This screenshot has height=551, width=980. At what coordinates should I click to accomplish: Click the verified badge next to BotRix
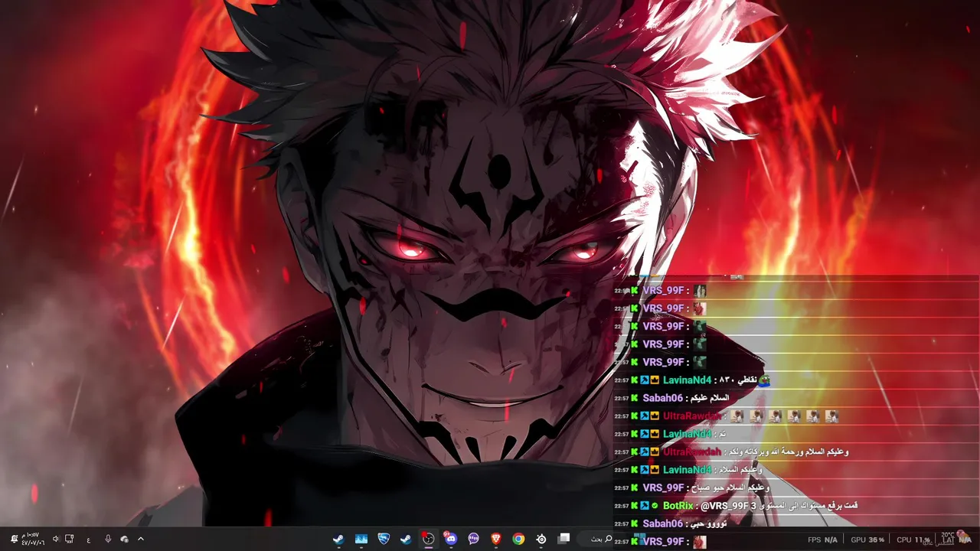pos(655,506)
